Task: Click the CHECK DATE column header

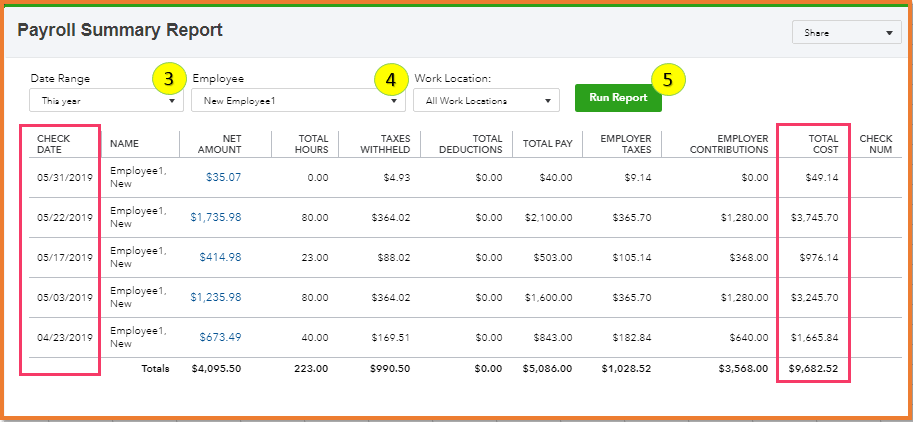Action: pos(54,144)
